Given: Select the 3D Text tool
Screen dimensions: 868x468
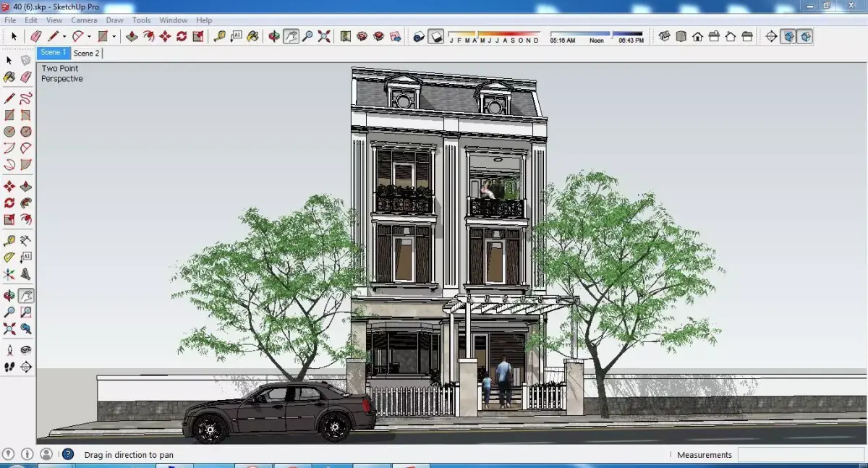Looking at the screenshot, I should (x=26, y=274).
